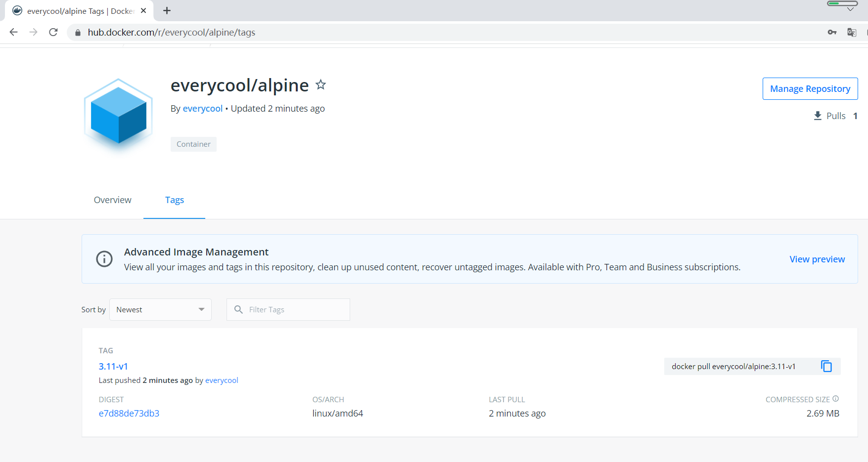The width and height of the screenshot is (868, 462).
Task: Click the translate page icon
Action: (852, 32)
